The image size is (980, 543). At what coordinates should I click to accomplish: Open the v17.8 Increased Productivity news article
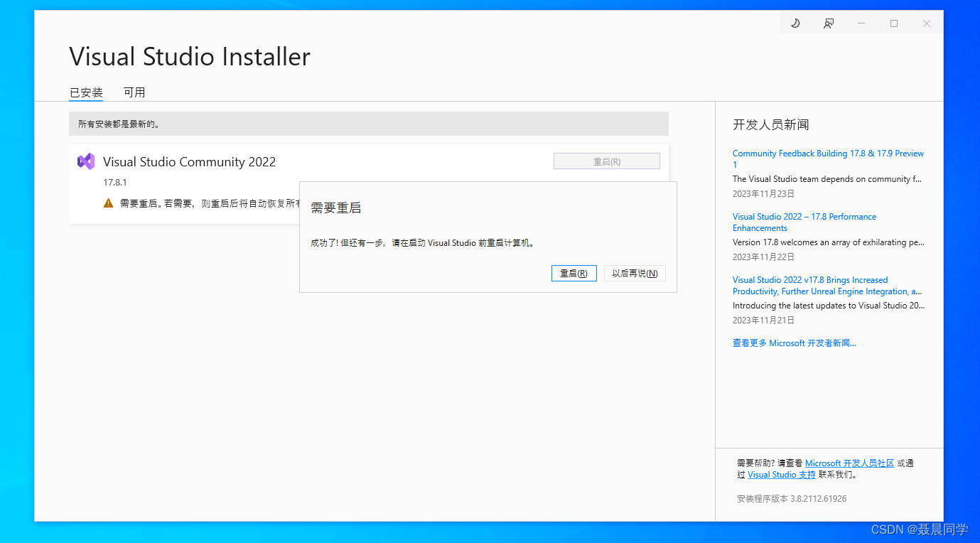point(824,285)
